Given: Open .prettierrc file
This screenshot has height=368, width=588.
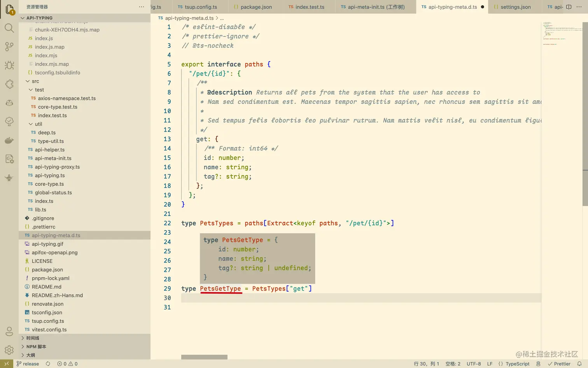Looking at the screenshot, I should click(84, 227).
